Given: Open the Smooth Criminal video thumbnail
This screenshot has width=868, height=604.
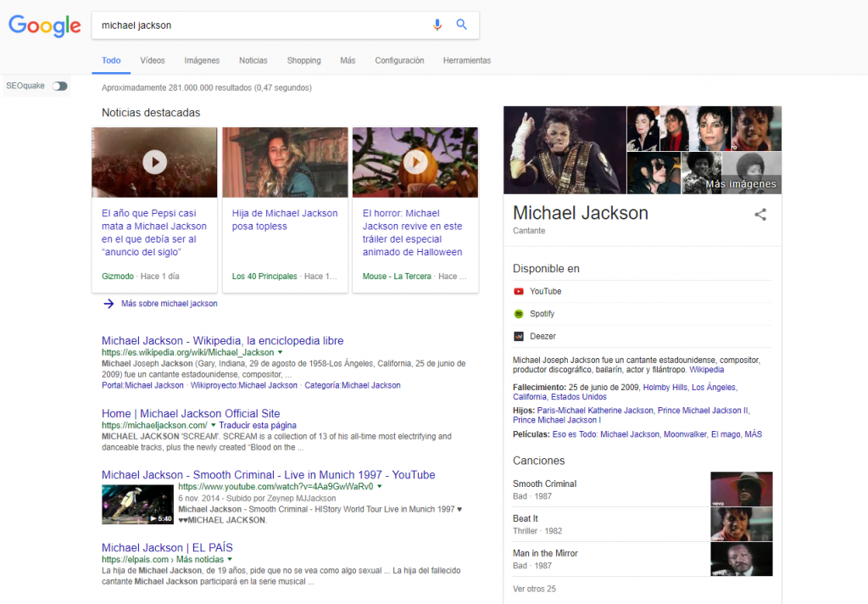Looking at the screenshot, I should [138, 504].
